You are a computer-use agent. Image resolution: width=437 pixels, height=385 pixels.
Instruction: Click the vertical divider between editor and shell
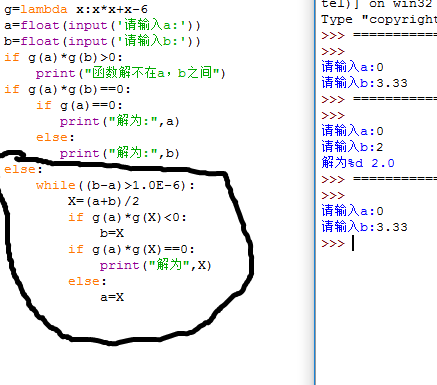(x=314, y=192)
